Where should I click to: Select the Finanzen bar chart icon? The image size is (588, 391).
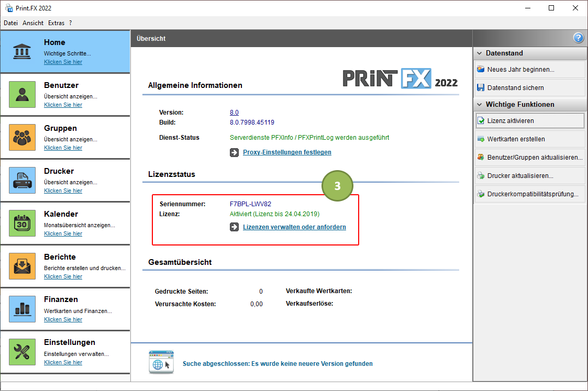(22, 309)
